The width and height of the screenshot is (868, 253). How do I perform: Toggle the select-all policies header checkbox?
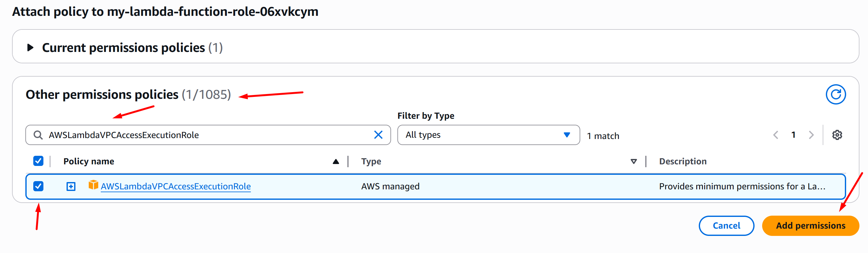[x=38, y=161]
